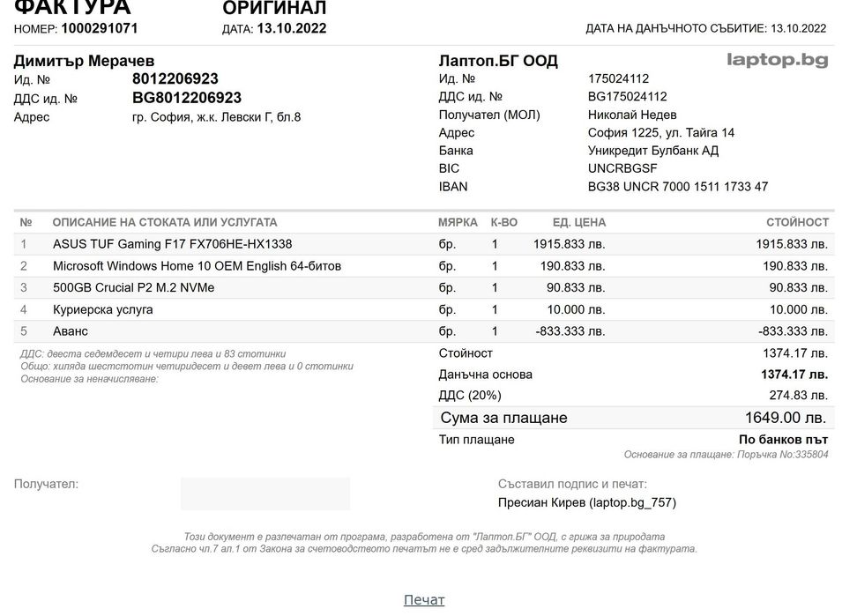The image size is (857, 616).
Task: Click seller address София 1225, ул. Тайга 14
Action: (660, 133)
